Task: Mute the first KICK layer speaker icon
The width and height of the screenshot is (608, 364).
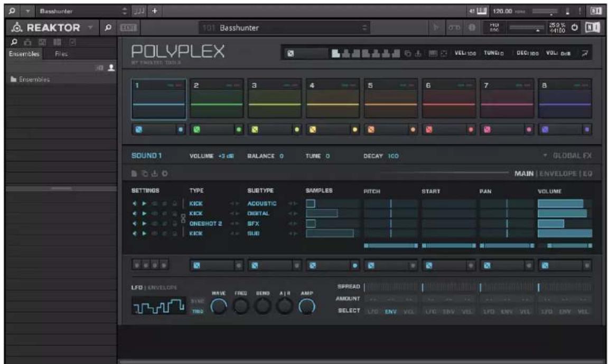Action: 135,204
